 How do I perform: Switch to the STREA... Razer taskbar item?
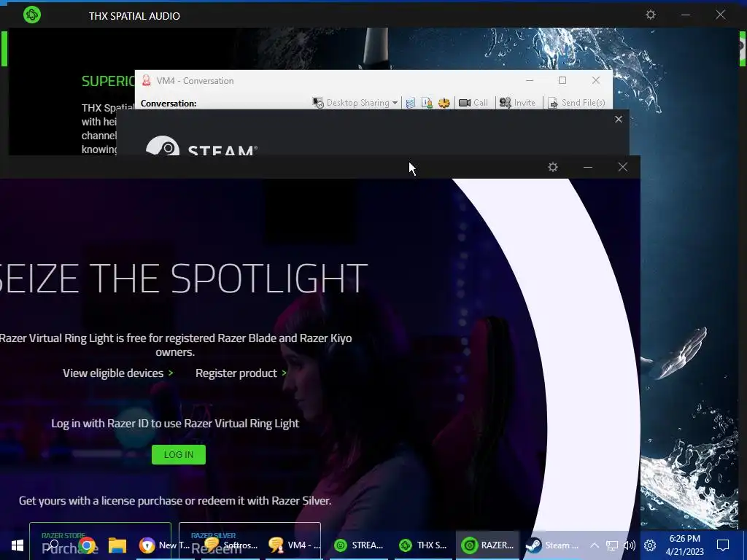tap(359, 545)
